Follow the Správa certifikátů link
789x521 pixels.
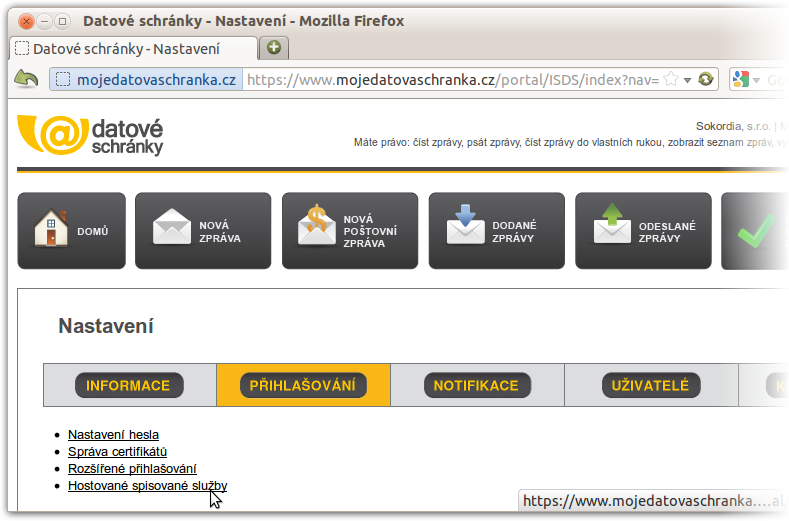(x=117, y=451)
